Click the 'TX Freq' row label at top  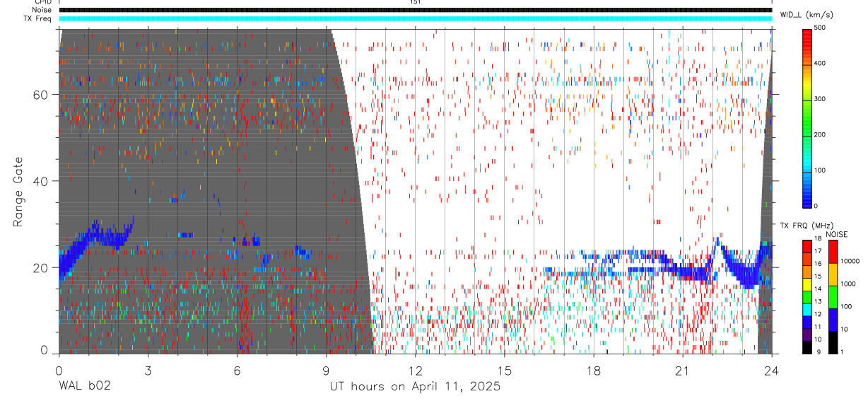pos(39,18)
